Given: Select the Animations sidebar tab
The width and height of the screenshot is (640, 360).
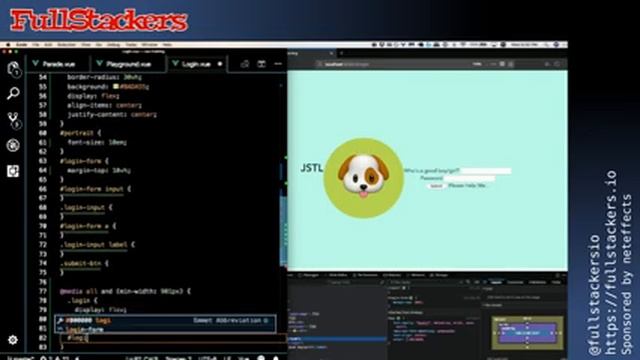Looking at the screenshot, I should point(537,282).
